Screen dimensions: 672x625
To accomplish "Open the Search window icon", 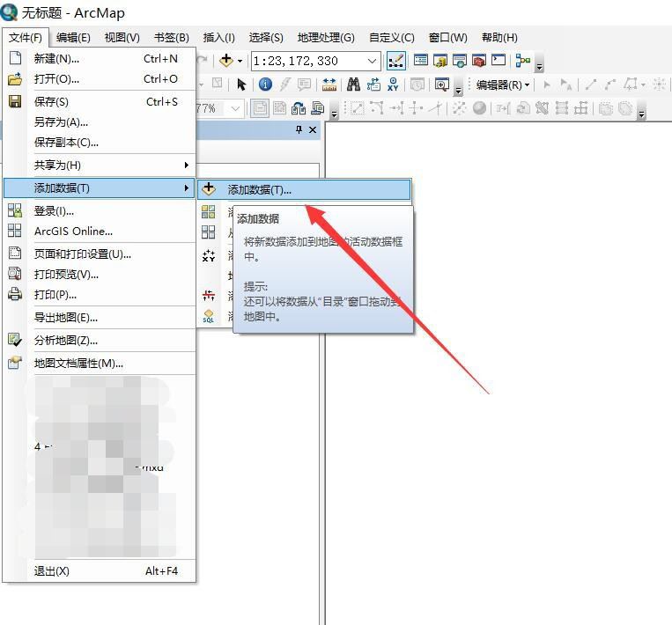I will [x=460, y=61].
